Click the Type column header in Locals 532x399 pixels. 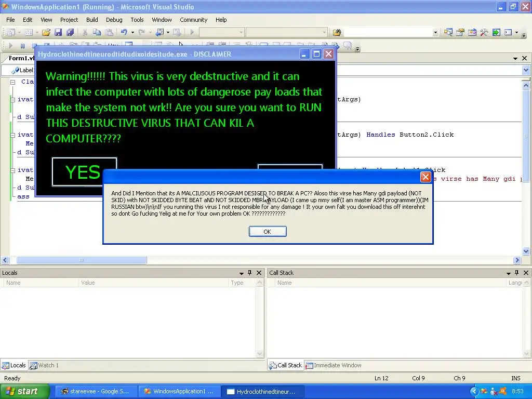click(242, 283)
